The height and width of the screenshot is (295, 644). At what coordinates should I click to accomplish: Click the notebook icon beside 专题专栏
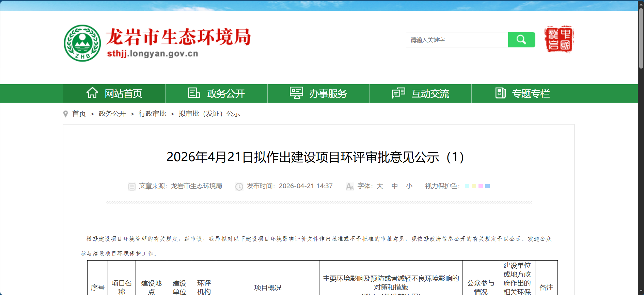500,93
